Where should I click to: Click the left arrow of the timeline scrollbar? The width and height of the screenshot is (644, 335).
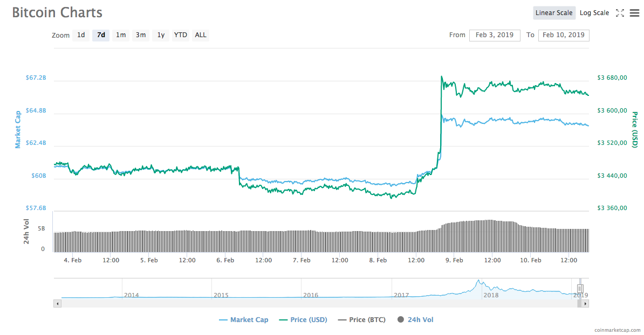point(57,303)
